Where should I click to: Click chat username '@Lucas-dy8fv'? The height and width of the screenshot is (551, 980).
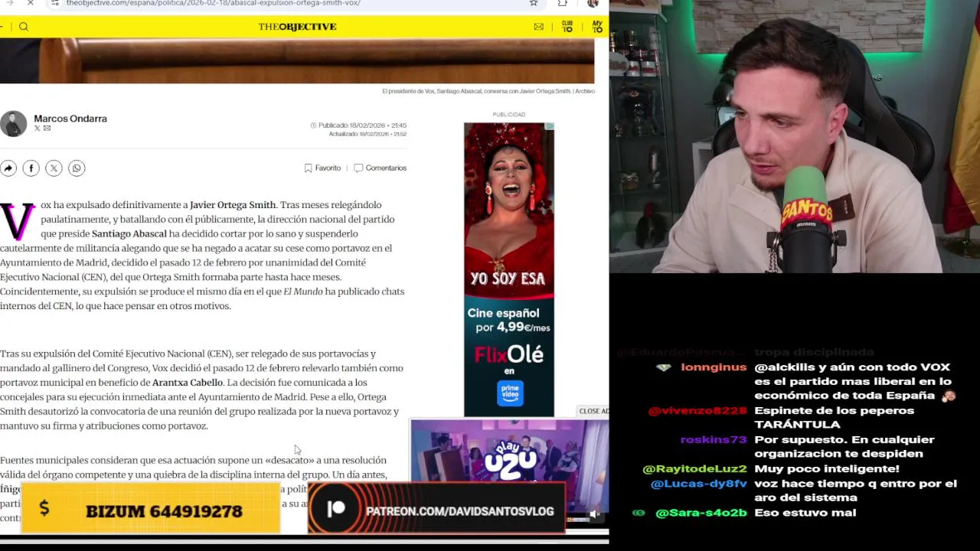tap(698, 484)
